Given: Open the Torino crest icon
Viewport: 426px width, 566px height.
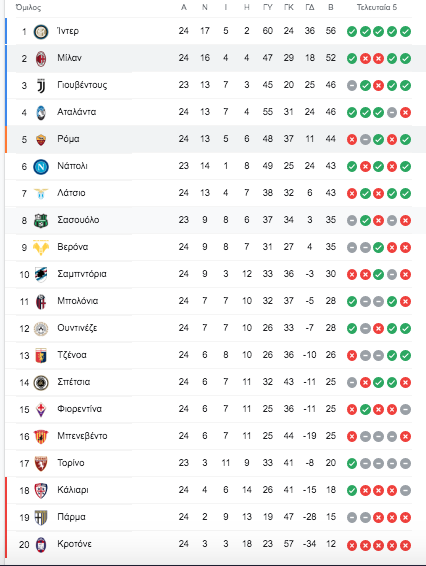Looking at the screenshot, I should pos(41,463).
